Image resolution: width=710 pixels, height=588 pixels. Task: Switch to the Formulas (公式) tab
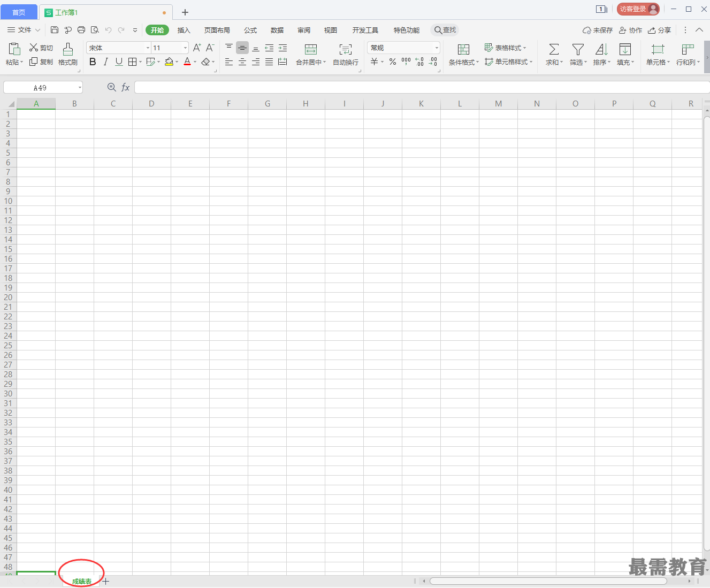(x=250, y=30)
